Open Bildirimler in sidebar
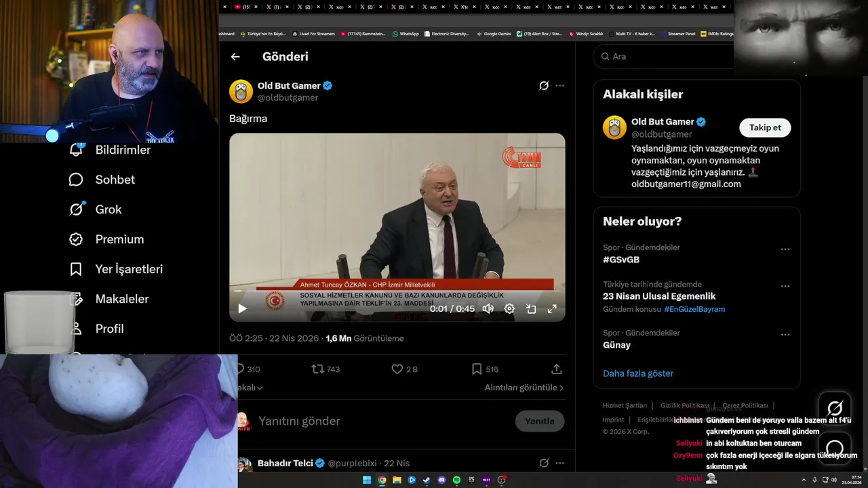Viewport: 868px width, 488px height. pos(109,150)
